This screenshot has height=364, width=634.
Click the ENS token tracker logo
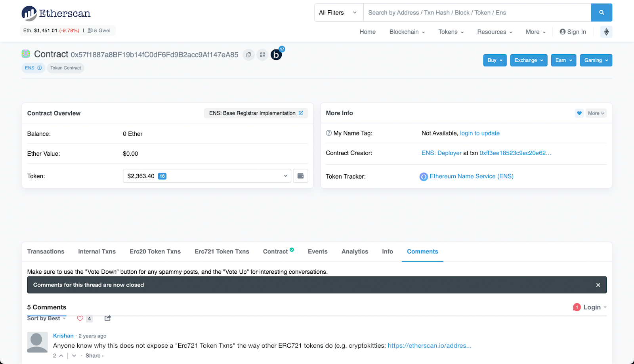(x=424, y=177)
